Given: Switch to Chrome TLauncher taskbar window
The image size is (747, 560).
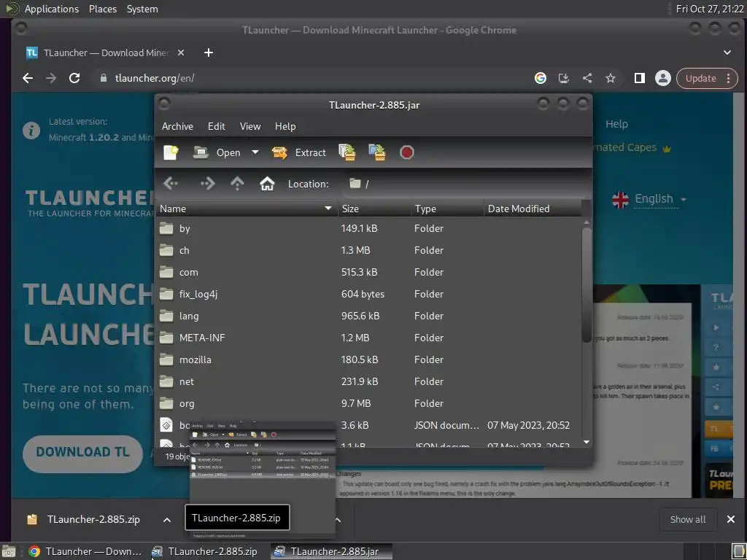Looking at the screenshot, I should point(85,551).
